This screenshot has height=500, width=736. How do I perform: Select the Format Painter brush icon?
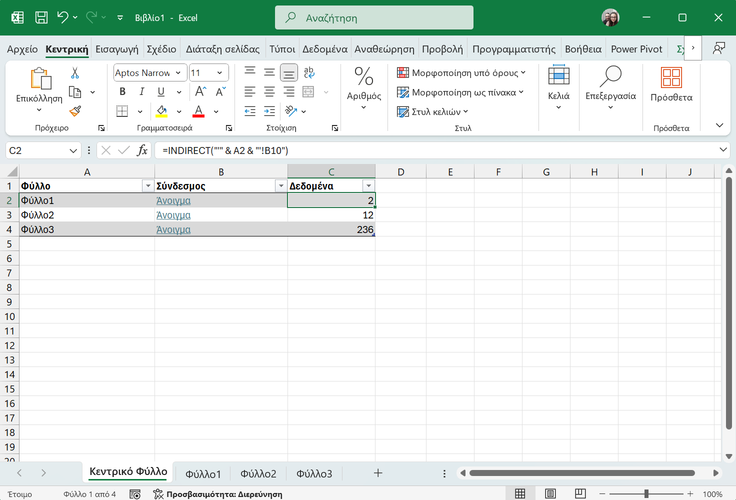75,111
